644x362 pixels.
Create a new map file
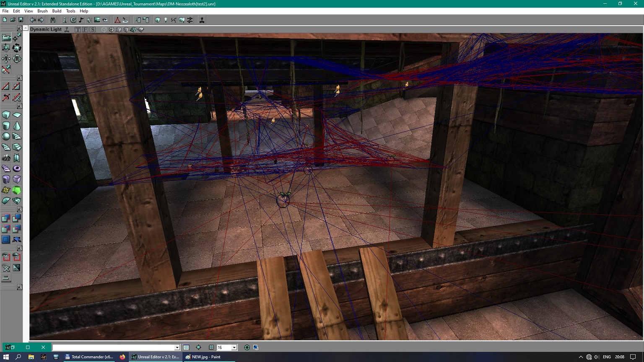point(5,20)
